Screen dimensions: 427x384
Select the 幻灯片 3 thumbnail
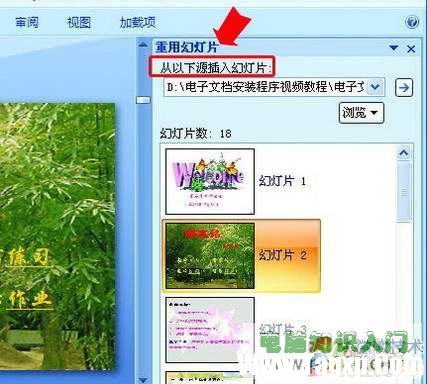(x=210, y=330)
